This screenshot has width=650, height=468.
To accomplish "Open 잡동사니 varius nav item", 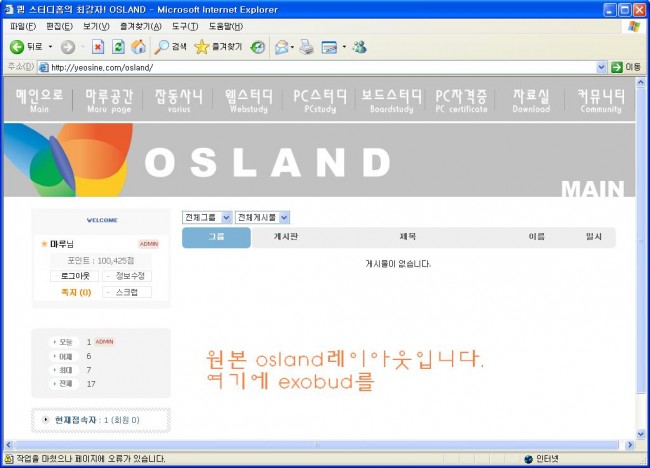I will [x=179, y=100].
